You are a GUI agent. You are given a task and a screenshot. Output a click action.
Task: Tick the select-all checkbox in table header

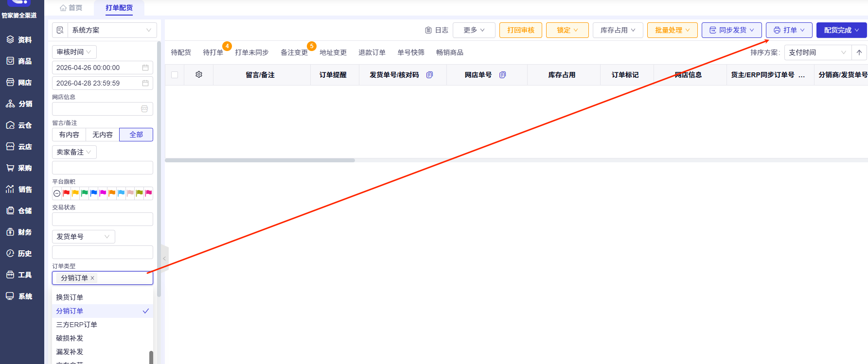click(x=175, y=75)
